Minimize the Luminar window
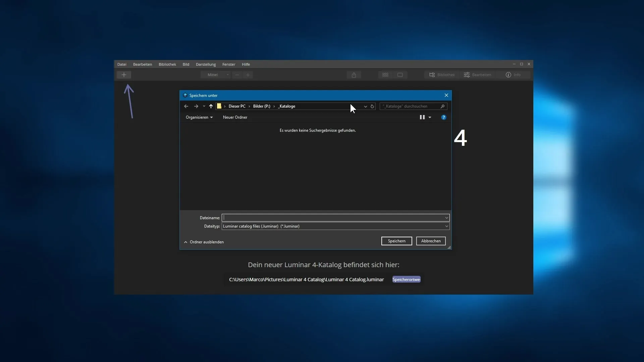Image resolution: width=644 pixels, height=362 pixels. point(514,64)
